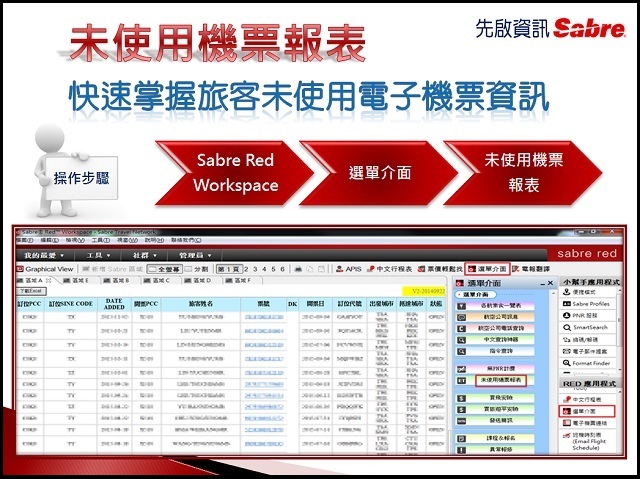
Task: Expand 社群 dropdown
Action: [145, 255]
